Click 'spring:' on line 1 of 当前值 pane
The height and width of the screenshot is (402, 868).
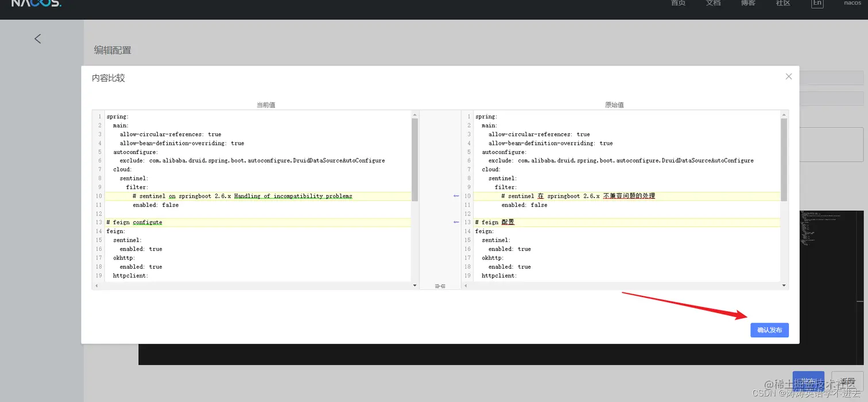(x=118, y=117)
